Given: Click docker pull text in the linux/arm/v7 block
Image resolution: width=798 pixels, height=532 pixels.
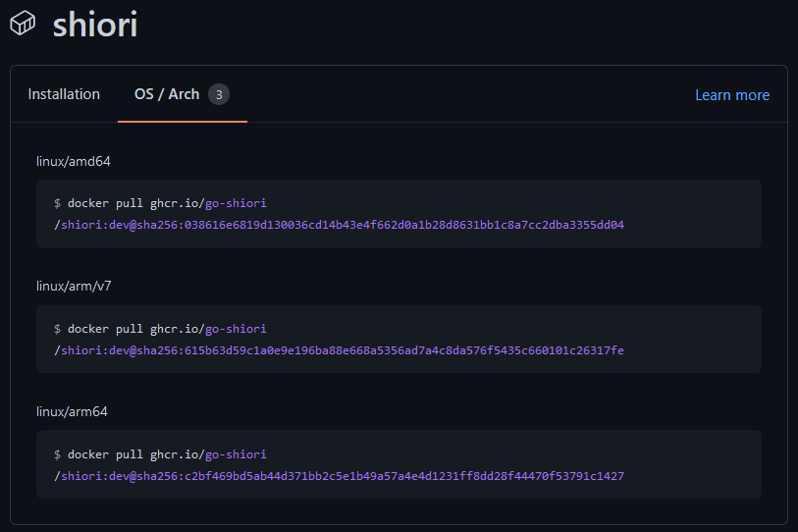Looking at the screenshot, I should 105,329.
